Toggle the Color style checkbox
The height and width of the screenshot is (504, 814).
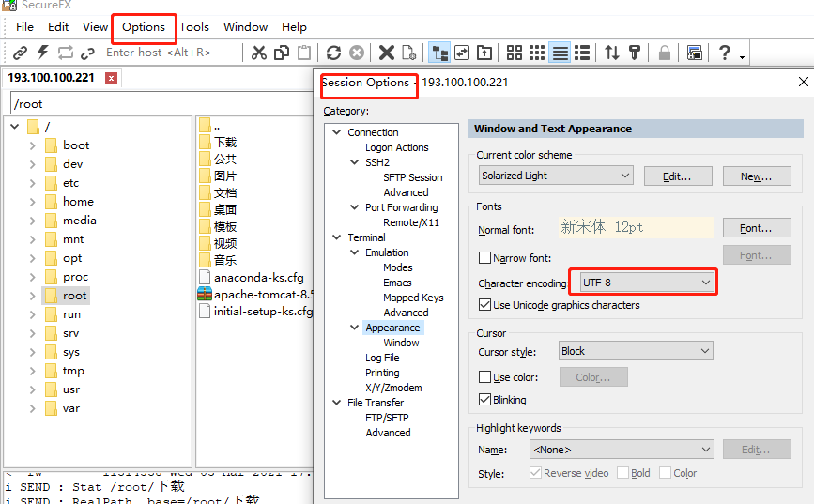pyautogui.click(x=665, y=473)
